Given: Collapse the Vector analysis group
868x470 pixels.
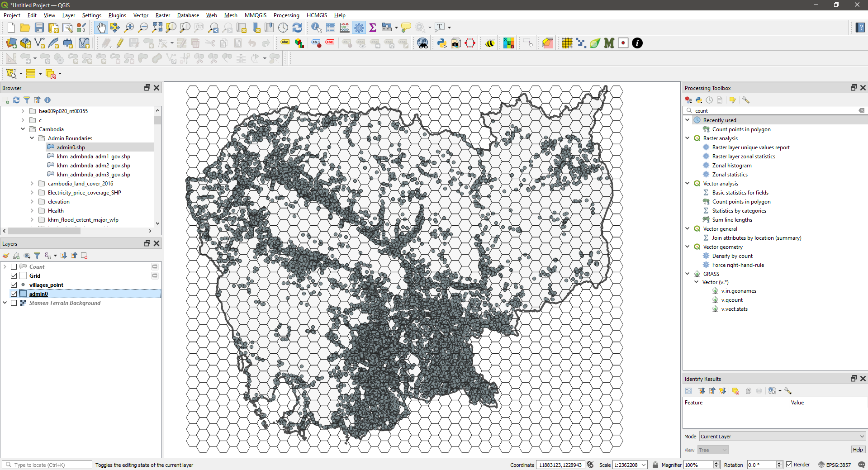Looking at the screenshot, I should pyautogui.click(x=688, y=183).
